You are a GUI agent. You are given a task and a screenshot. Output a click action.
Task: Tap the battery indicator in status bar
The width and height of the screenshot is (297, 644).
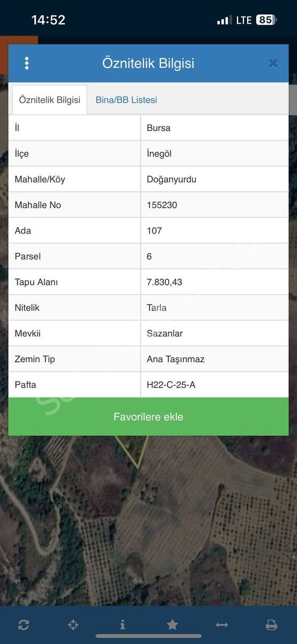click(266, 20)
